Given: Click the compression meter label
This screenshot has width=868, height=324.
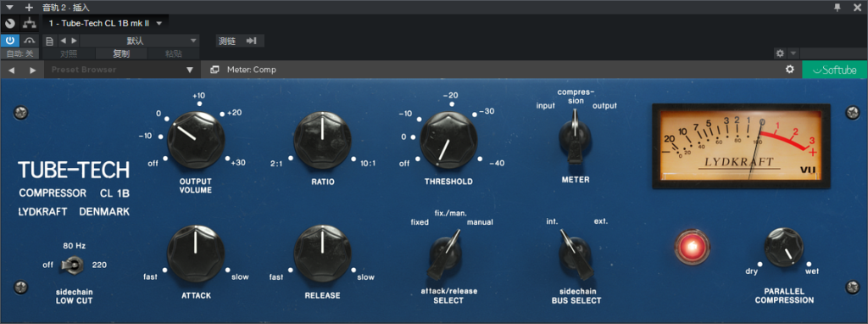Looking at the screenshot, I should [x=576, y=97].
